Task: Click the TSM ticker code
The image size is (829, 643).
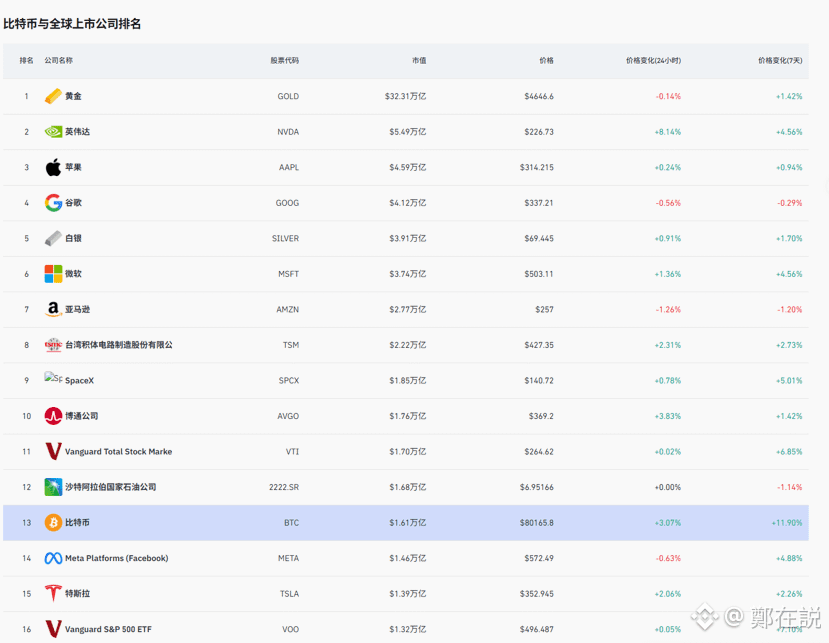Action: (291, 345)
